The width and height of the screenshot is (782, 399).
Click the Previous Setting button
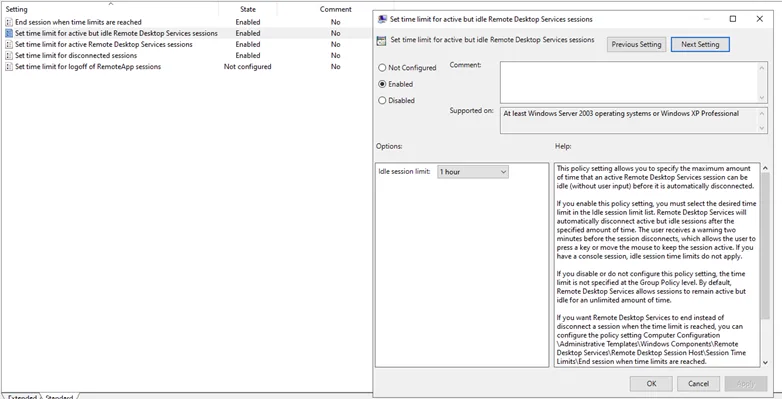[x=636, y=44]
